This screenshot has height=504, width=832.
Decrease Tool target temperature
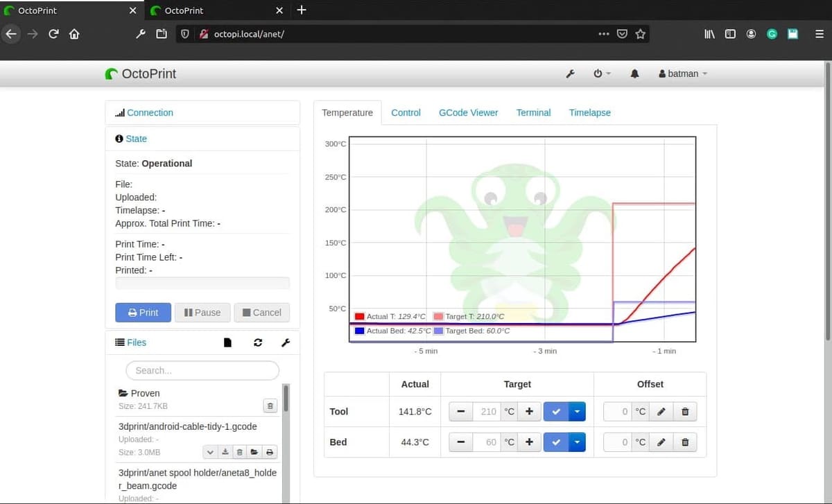[x=461, y=412]
